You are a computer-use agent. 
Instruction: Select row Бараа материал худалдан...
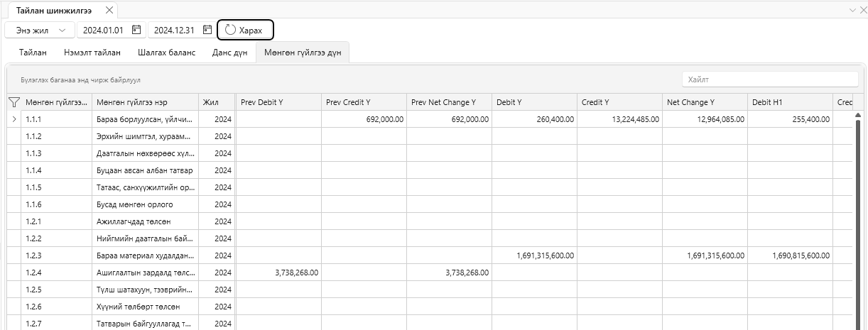145,255
